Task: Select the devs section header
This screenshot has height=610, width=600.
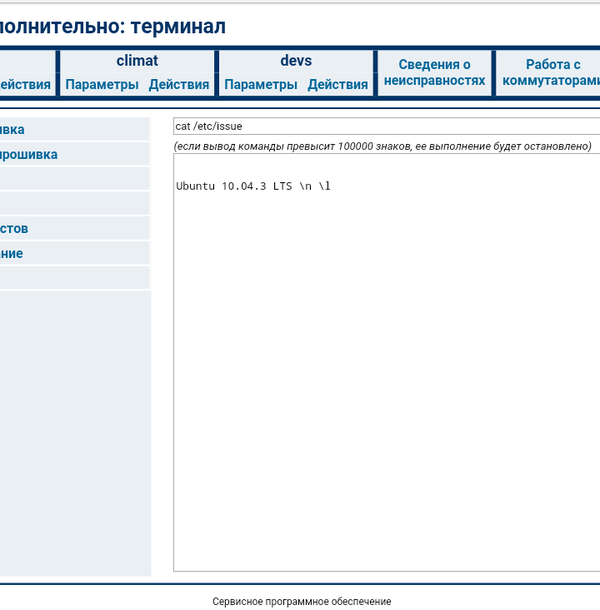Action: tap(296, 61)
